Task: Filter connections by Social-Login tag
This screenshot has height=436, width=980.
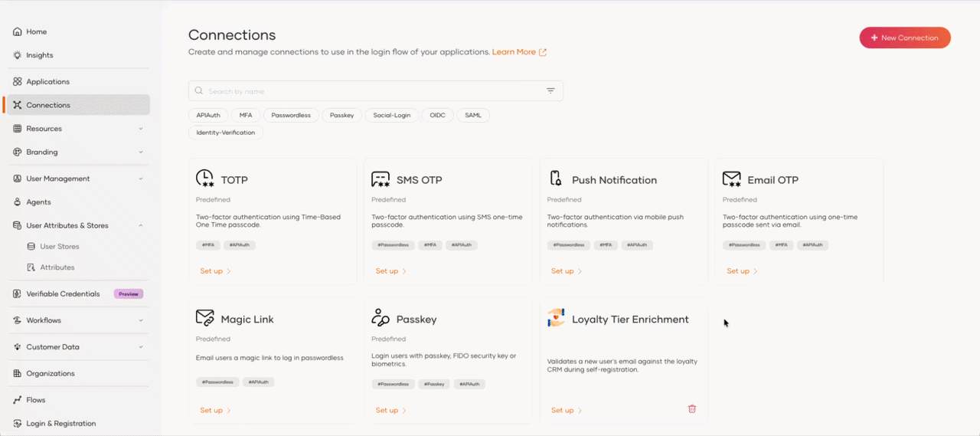Action: (x=392, y=115)
